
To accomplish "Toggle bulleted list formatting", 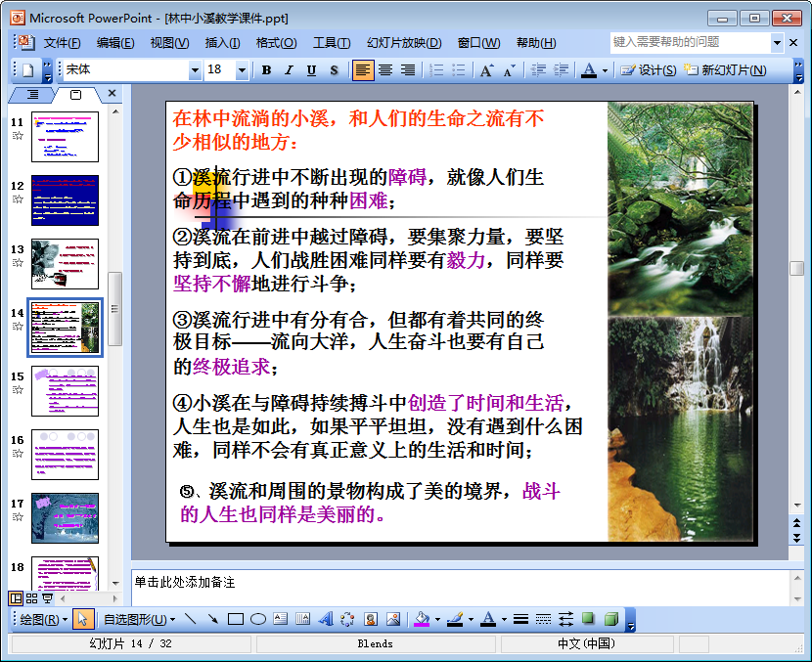I will [x=459, y=69].
